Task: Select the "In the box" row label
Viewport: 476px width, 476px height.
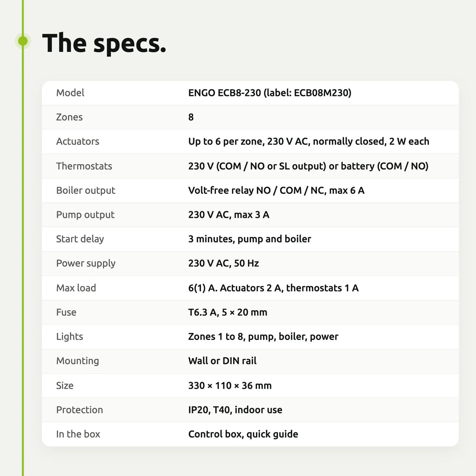Action: coord(78,434)
